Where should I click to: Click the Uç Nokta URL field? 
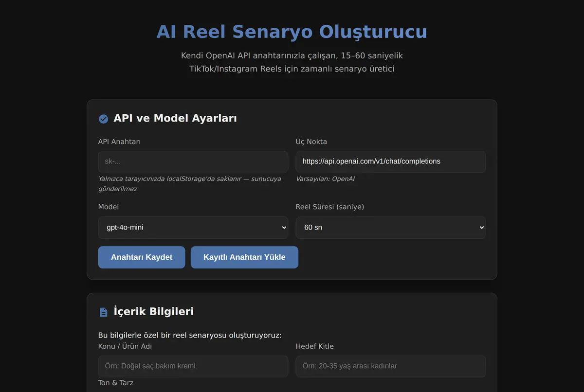[391, 161]
